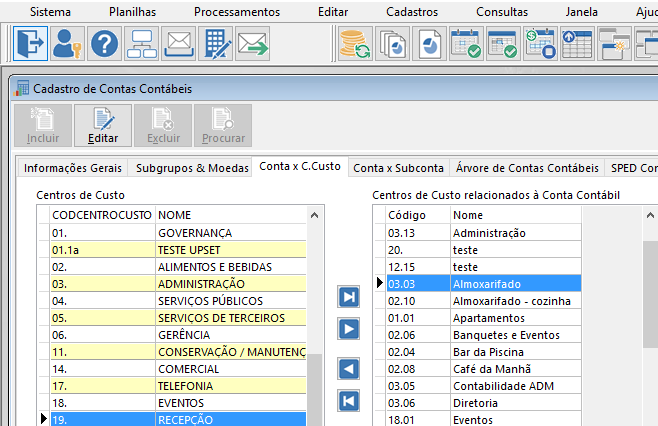The image size is (658, 426).
Task: Remove selected cost center left arrow
Action: pyautogui.click(x=349, y=369)
